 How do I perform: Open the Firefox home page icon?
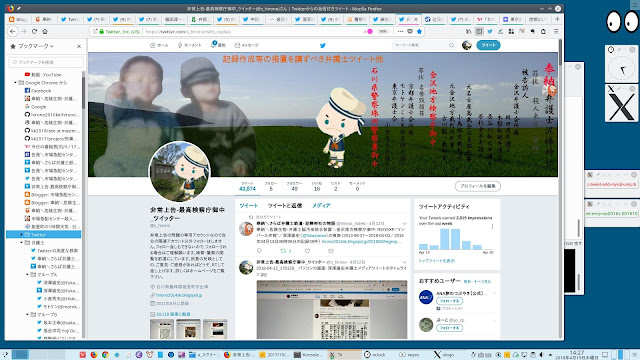pyautogui.click(x=45, y=31)
